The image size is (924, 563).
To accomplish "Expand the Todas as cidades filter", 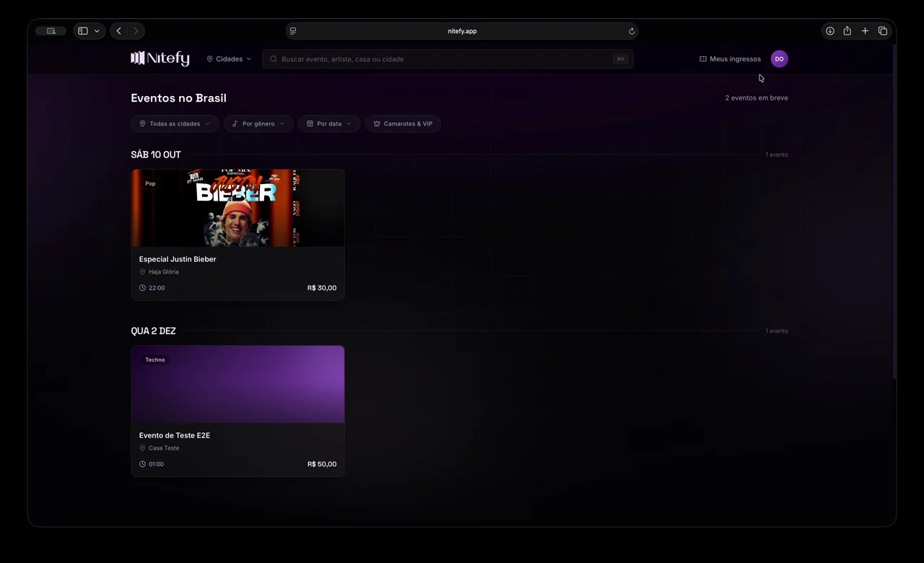I will (x=175, y=123).
